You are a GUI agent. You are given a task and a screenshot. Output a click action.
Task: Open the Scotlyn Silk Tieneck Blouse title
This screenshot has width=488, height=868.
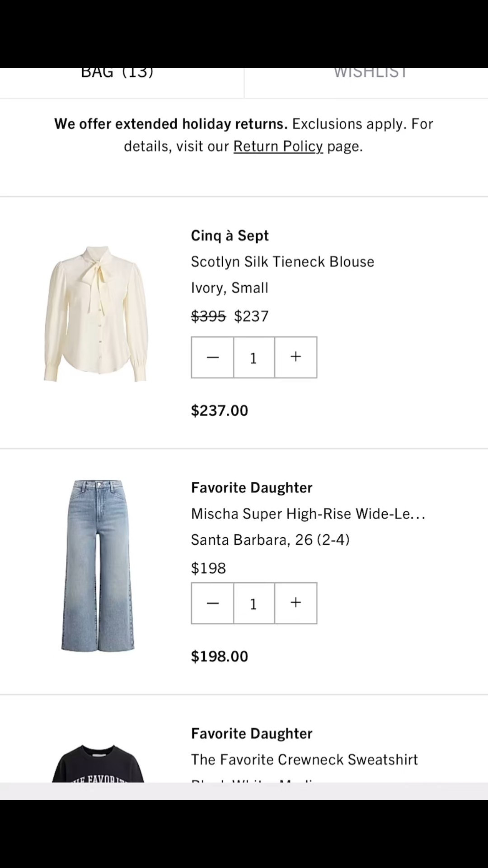click(282, 262)
